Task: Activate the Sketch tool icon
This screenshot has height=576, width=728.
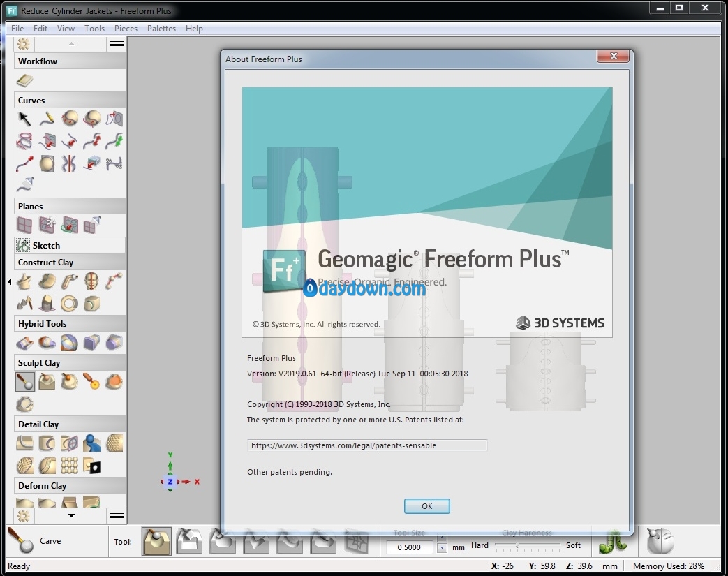Action: 23,245
